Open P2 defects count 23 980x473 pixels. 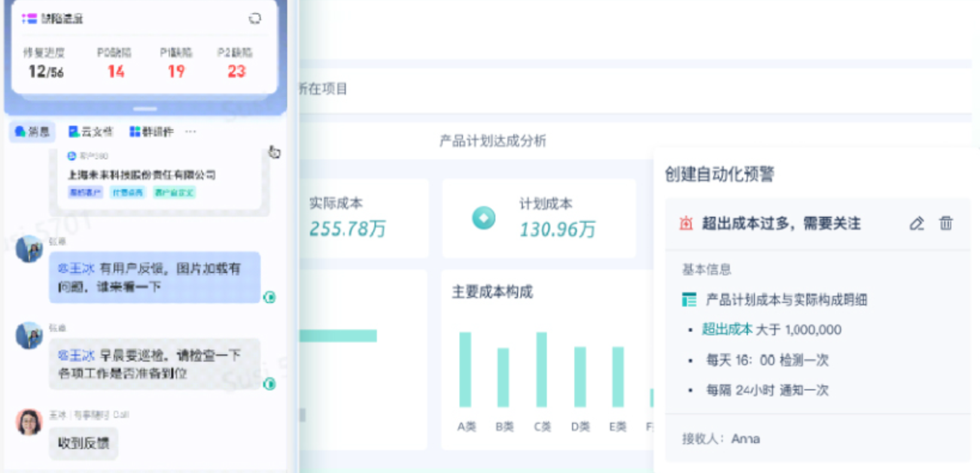click(x=236, y=72)
